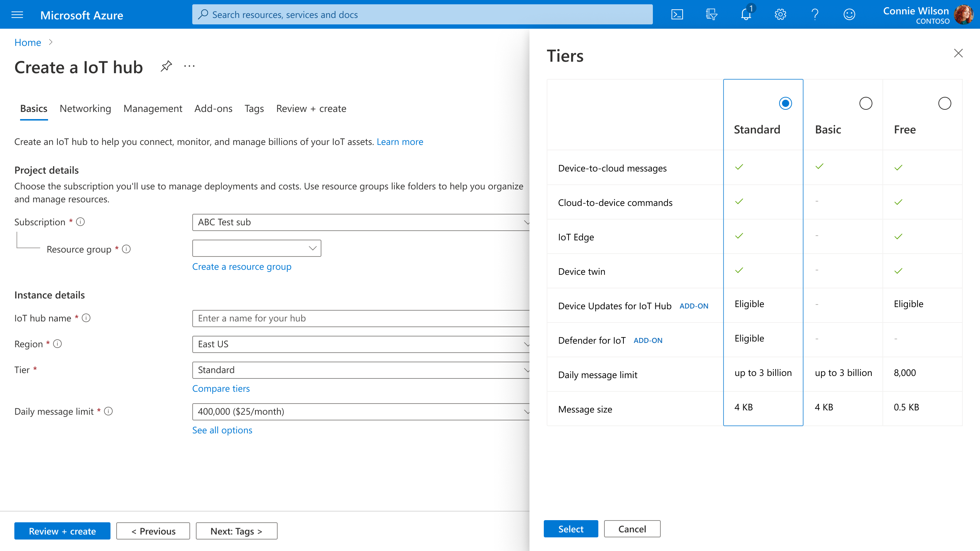Open the Compare tiers link
The width and height of the screenshot is (980, 551).
tap(221, 388)
